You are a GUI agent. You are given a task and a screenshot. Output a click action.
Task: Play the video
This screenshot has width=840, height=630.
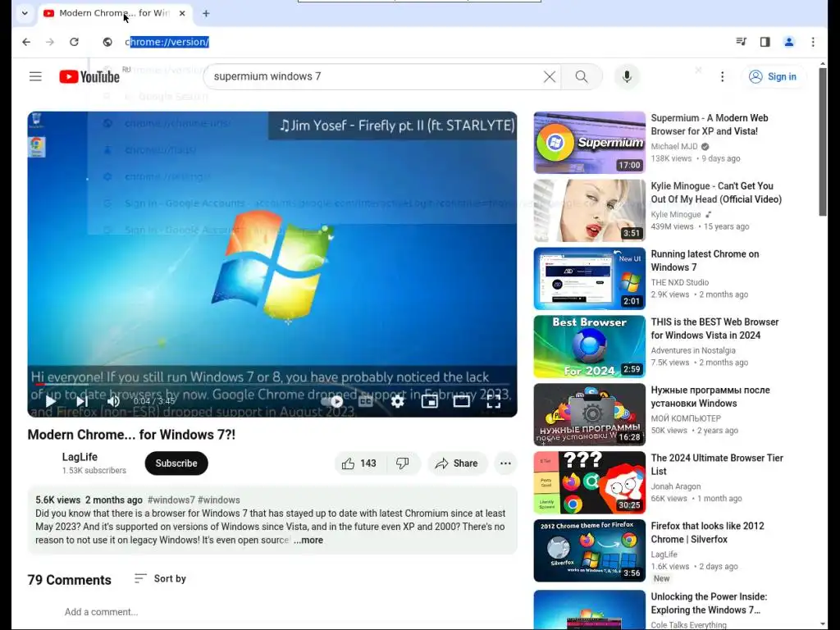pyautogui.click(x=50, y=401)
